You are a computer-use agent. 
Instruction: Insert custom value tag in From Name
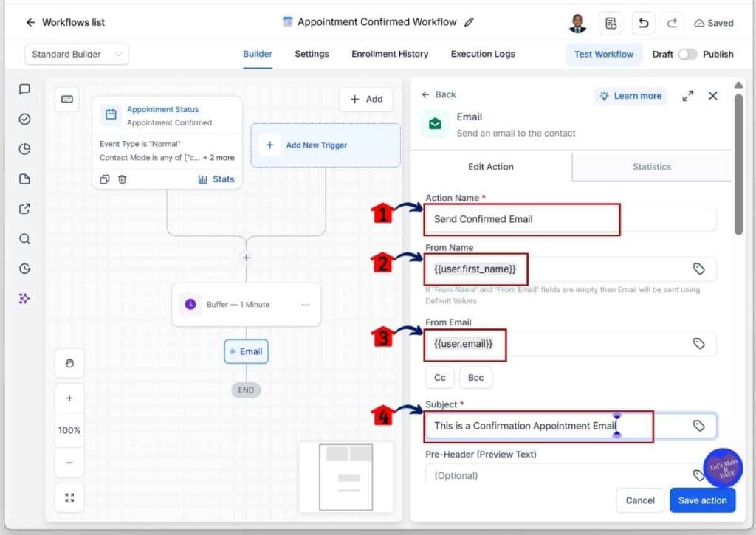[698, 269]
